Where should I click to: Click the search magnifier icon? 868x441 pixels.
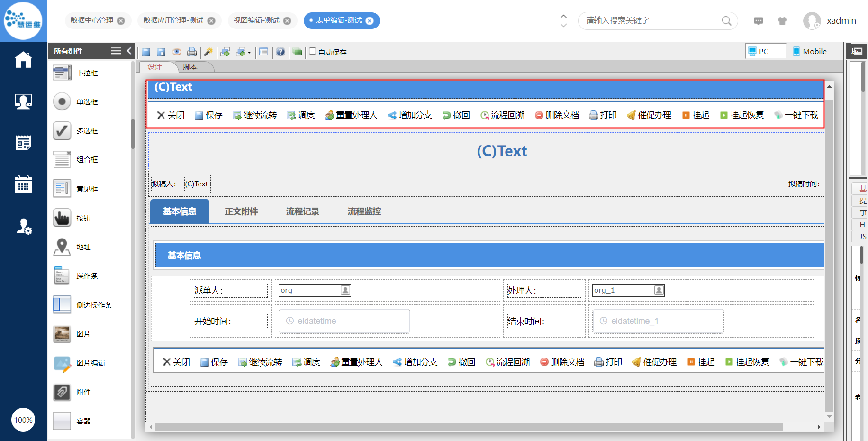pos(726,21)
